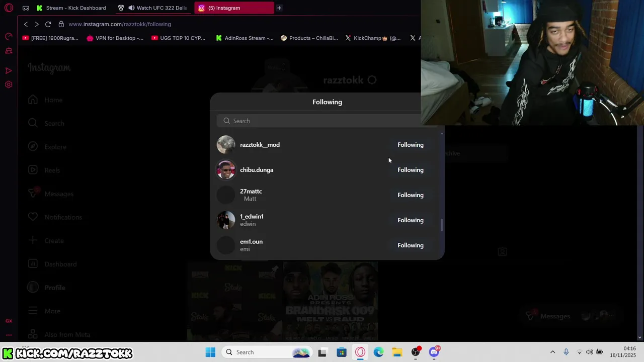
Task: Open Instagram Profile in sidebar
Action: (x=47, y=288)
